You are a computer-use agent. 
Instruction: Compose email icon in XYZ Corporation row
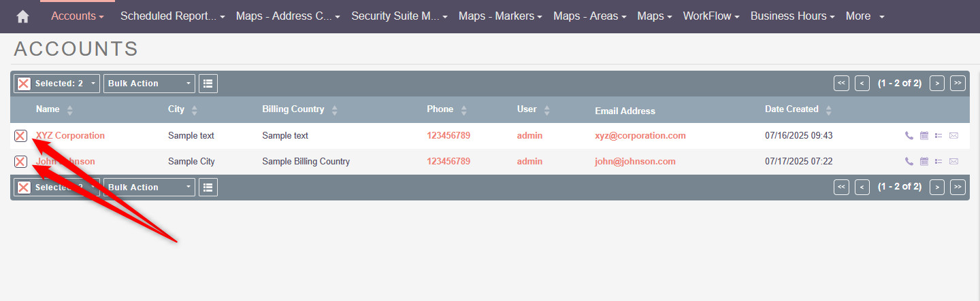[953, 136]
